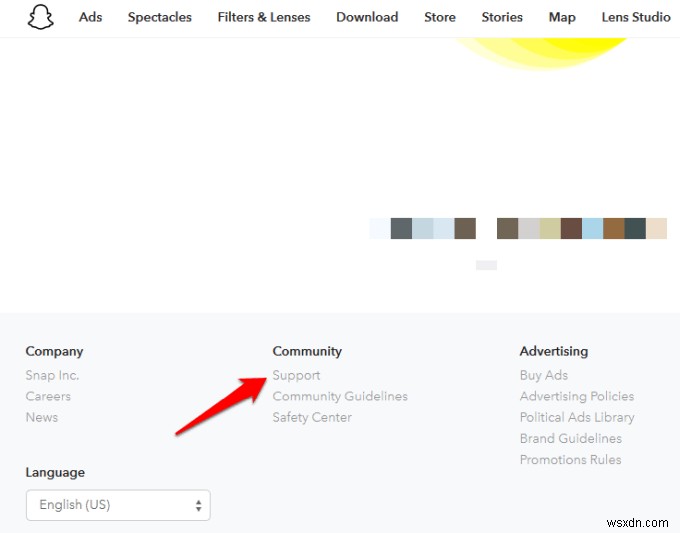Open Advertising Policies link
Image resolution: width=680 pixels, height=533 pixels.
click(x=577, y=396)
